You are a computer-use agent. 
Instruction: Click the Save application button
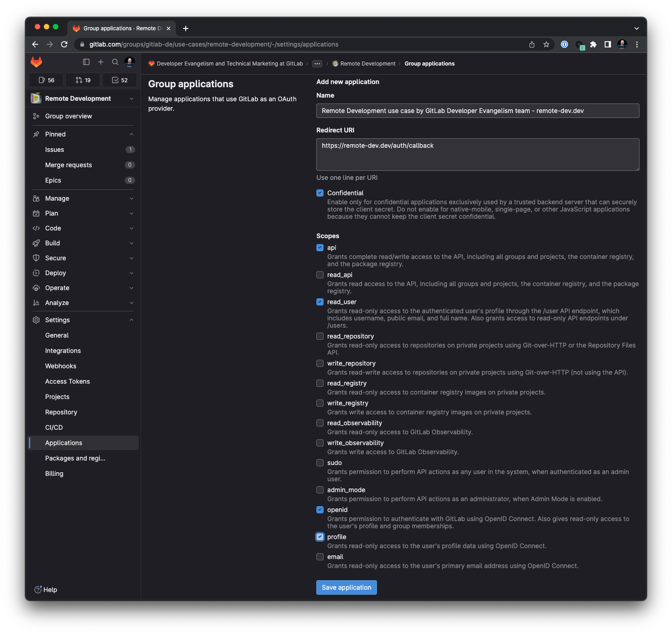point(346,587)
